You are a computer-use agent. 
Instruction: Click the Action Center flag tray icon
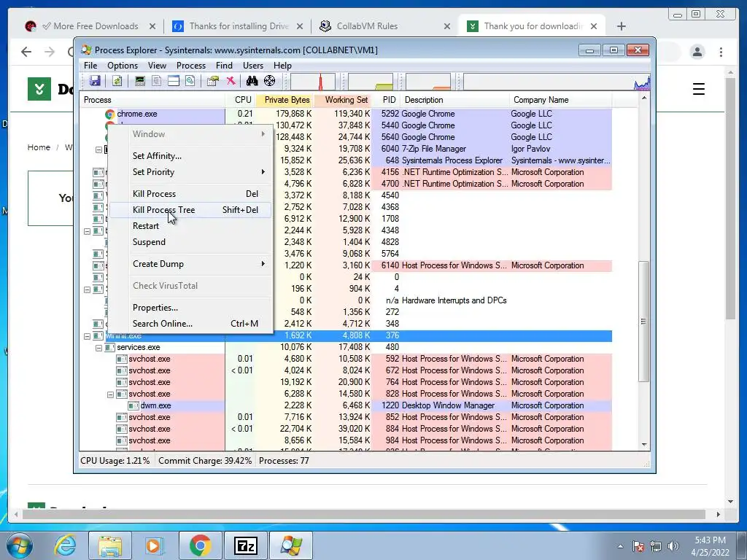(638, 546)
